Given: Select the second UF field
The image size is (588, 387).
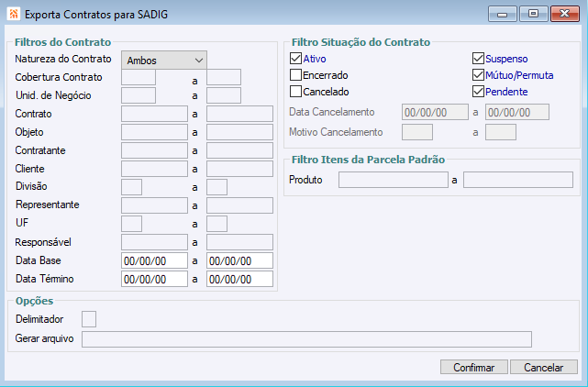Looking at the screenshot, I should click(x=216, y=224).
